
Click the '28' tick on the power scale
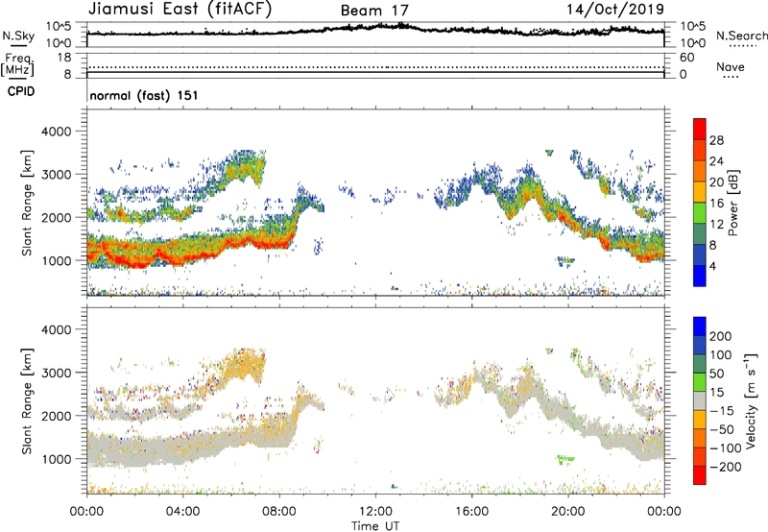[x=716, y=140]
